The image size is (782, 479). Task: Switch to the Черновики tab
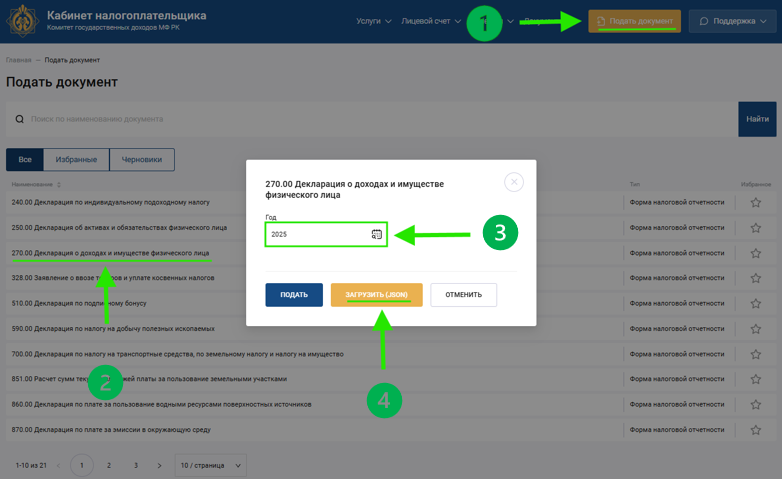pos(142,160)
